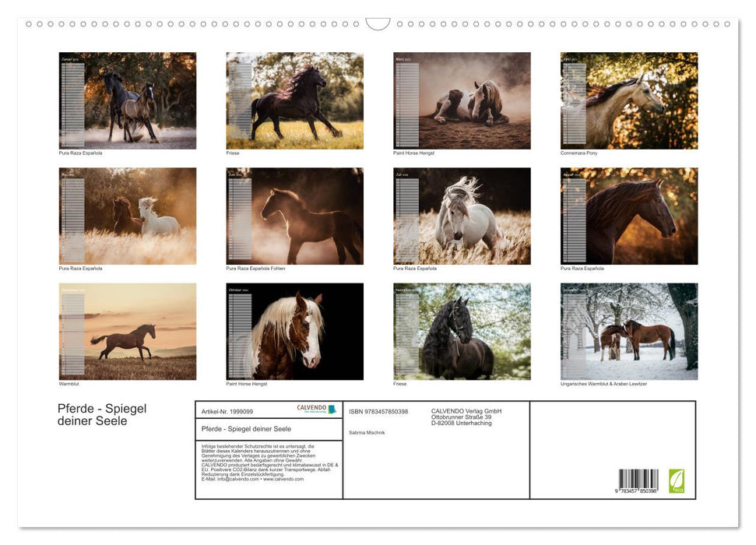Open the Warmblut sunset silhouette image
The image size is (756, 545).
click(x=128, y=331)
